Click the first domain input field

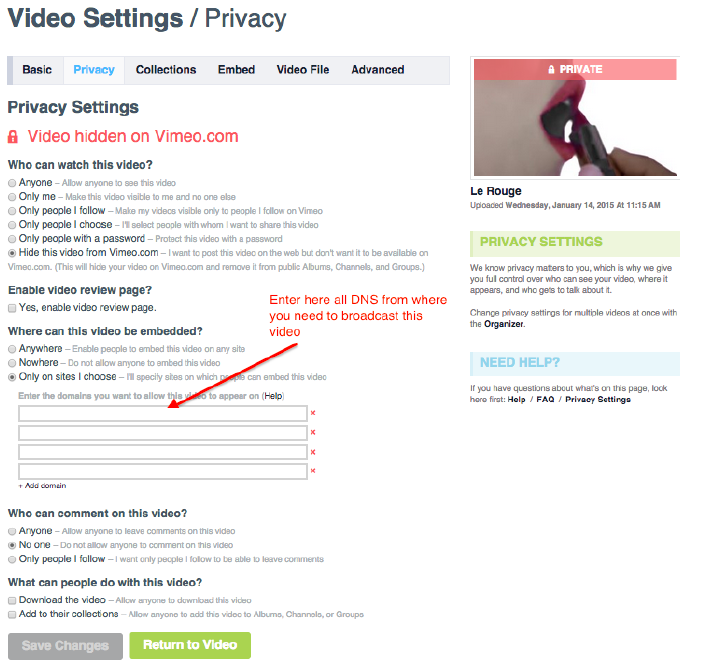tap(163, 414)
